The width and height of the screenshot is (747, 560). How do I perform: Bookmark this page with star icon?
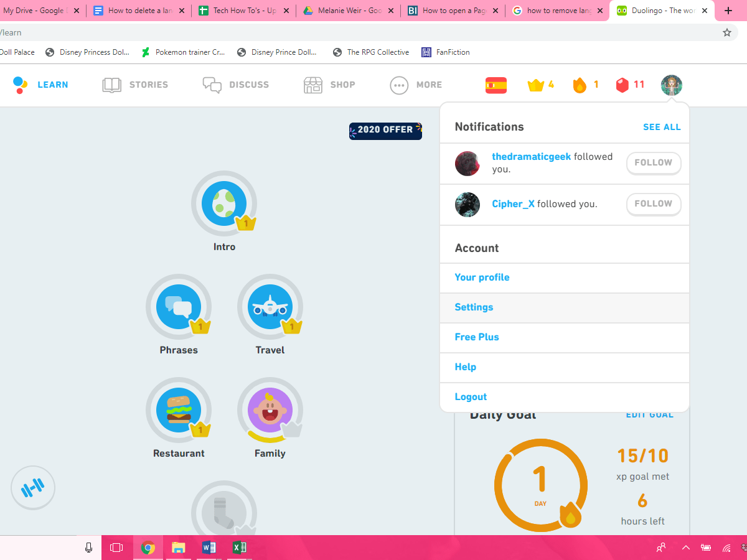pyautogui.click(x=727, y=32)
